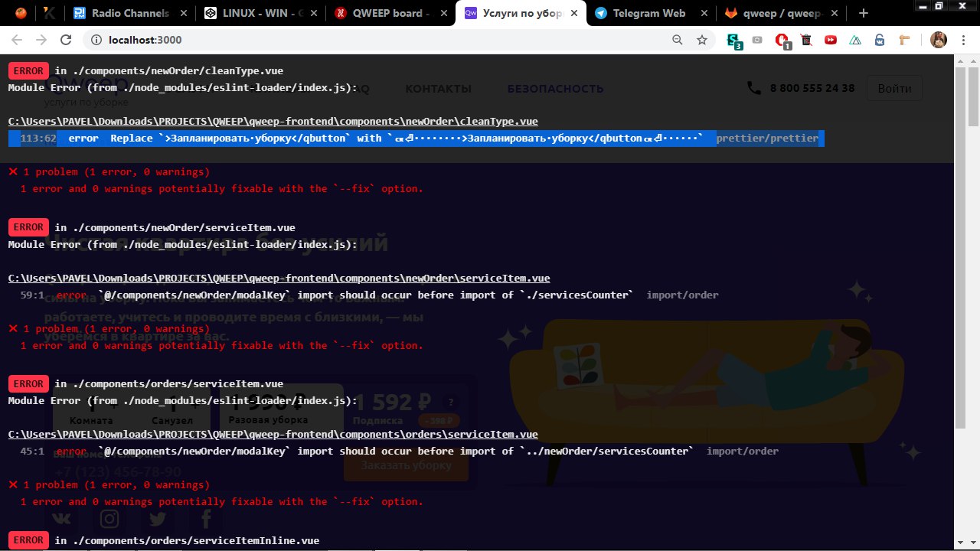The width and height of the screenshot is (980, 551).
Task: Open the pinned tomato tab
Action: click(x=21, y=13)
